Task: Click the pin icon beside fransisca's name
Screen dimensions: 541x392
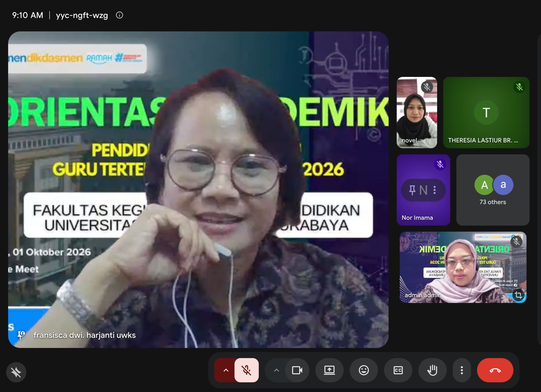Action: tap(21, 335)
